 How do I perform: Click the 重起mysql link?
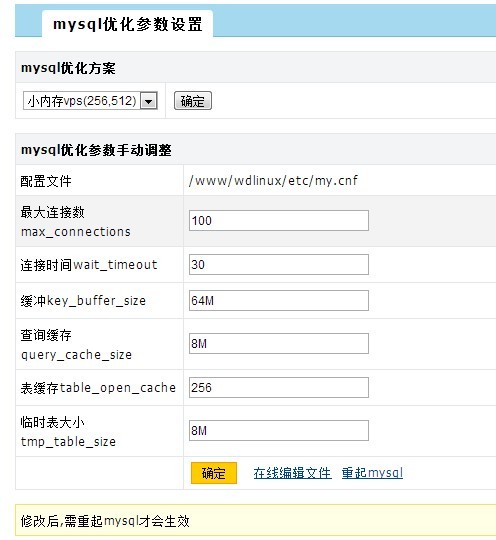(x=372, y=473)
